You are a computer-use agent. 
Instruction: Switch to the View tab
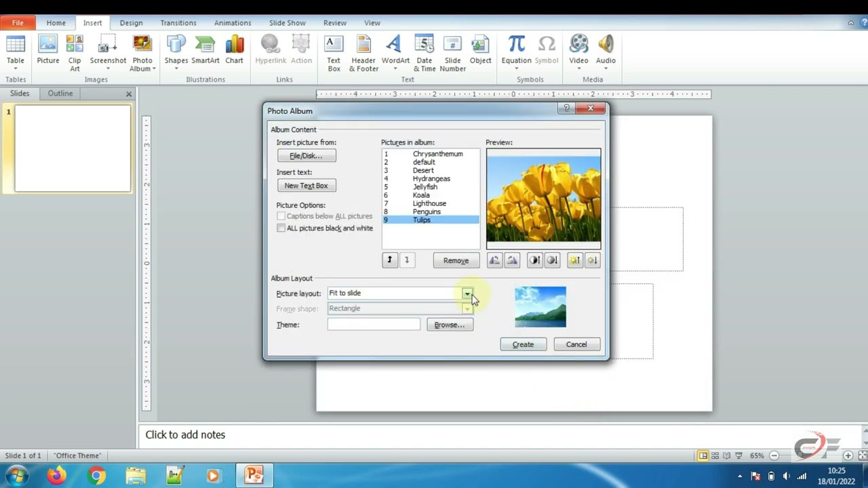coord(372,23)
